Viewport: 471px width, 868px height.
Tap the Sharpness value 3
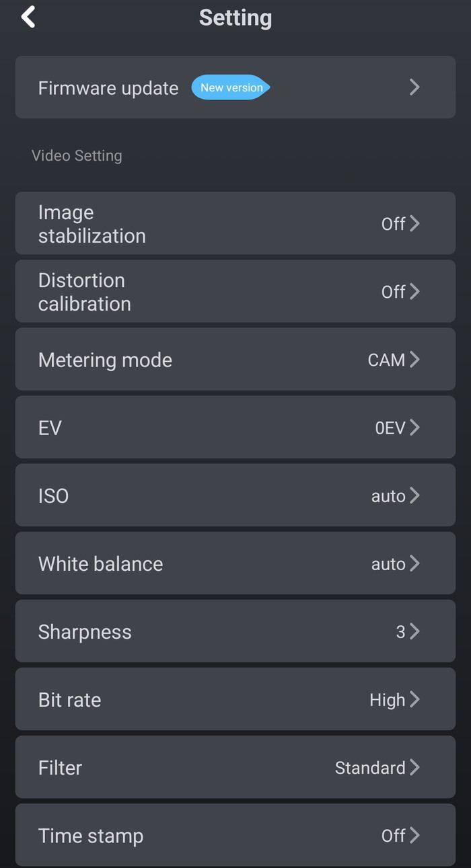click(400, 631)
